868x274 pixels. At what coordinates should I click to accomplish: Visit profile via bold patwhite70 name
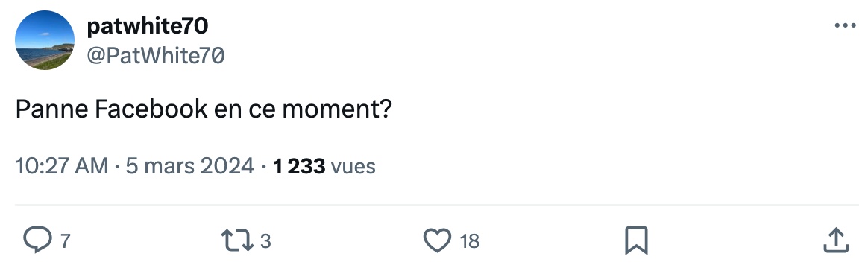point(147,26)
